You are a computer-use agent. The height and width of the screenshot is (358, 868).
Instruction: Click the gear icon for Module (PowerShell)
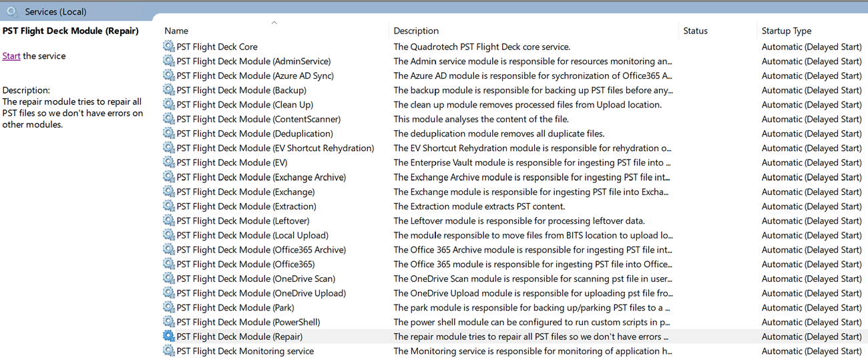[x=169, y=322]
